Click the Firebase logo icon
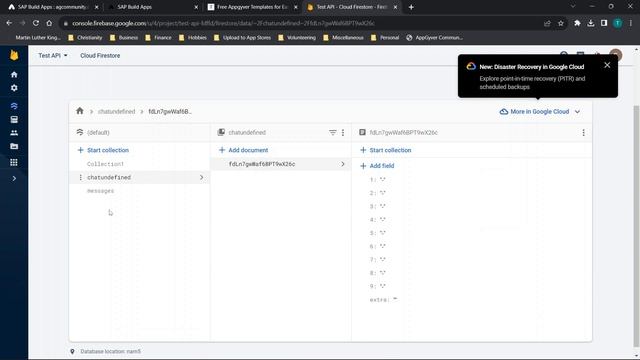 (14, 55)
